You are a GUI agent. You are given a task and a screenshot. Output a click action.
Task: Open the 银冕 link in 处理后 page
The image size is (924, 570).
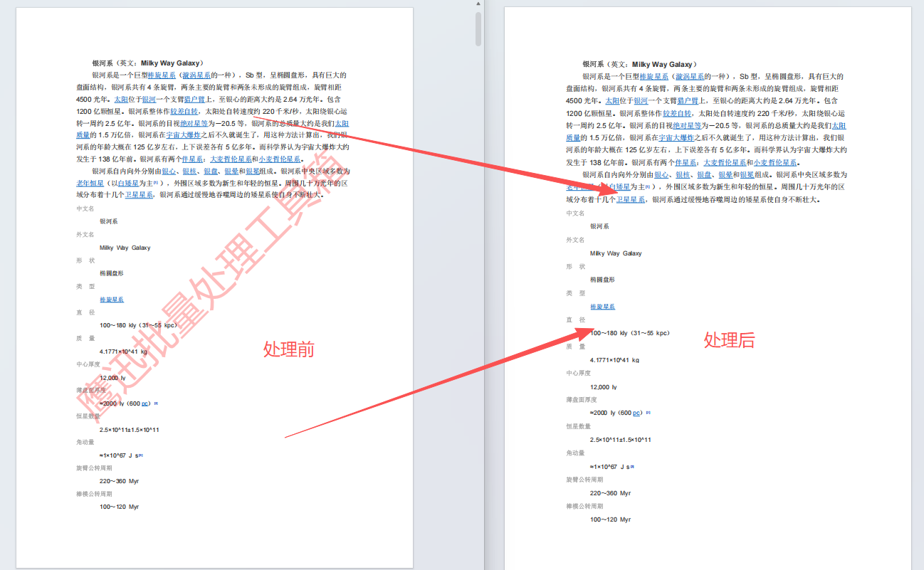tap(747, 174)
